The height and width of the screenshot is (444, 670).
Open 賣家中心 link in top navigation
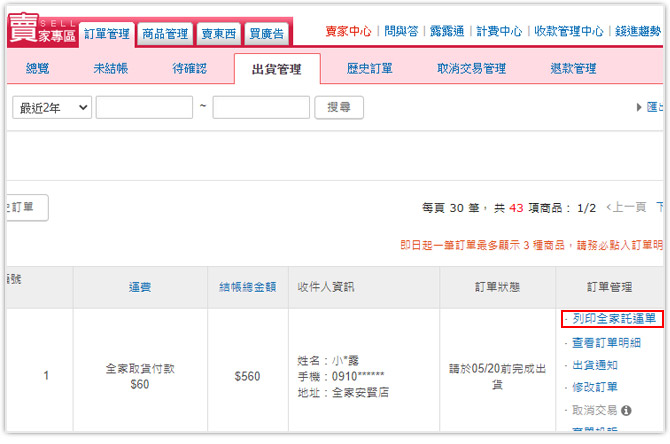[348, 31]
